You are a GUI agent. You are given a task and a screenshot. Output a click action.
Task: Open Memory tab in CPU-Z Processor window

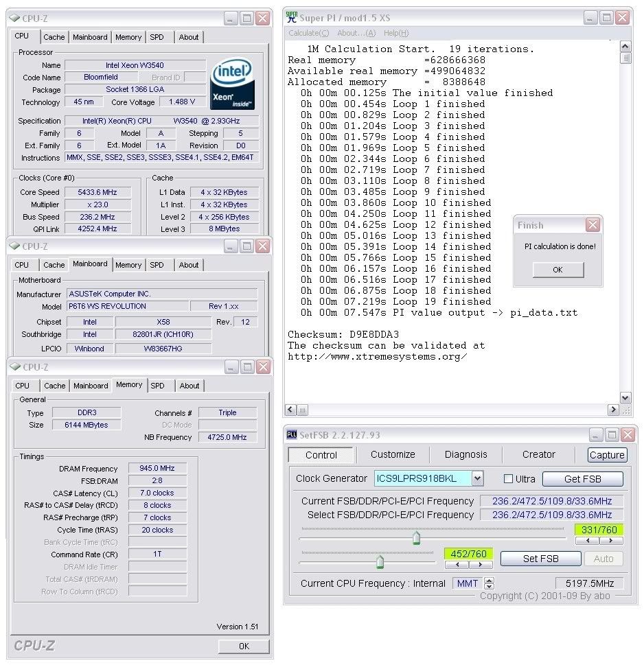(128, 37)
